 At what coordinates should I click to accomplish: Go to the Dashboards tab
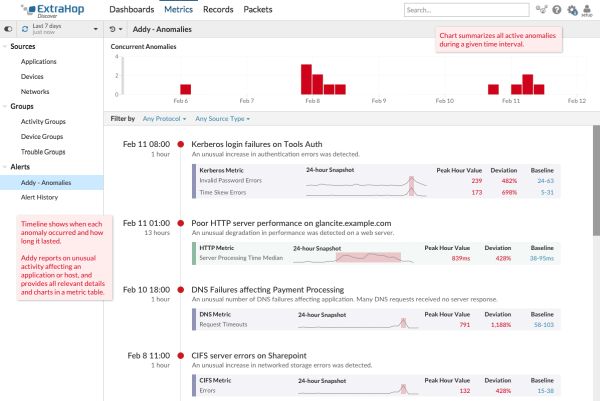click(132, 10)
